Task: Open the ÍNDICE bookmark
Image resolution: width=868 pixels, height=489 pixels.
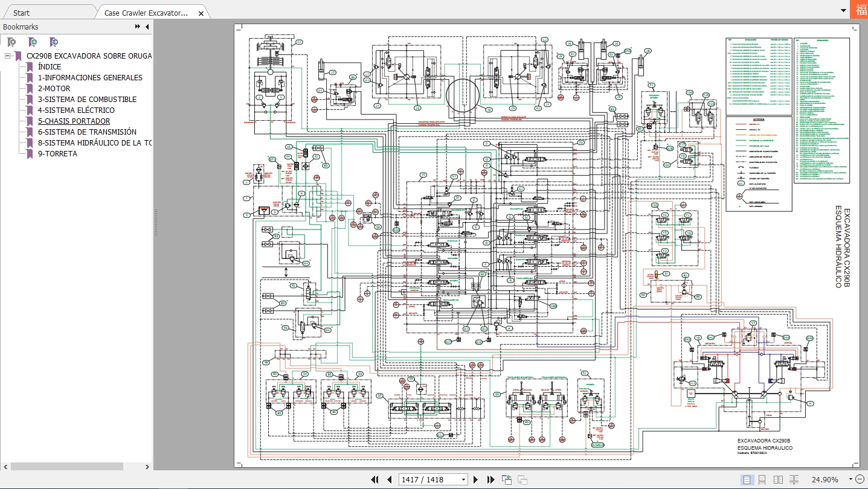Action: coord(50,67)
